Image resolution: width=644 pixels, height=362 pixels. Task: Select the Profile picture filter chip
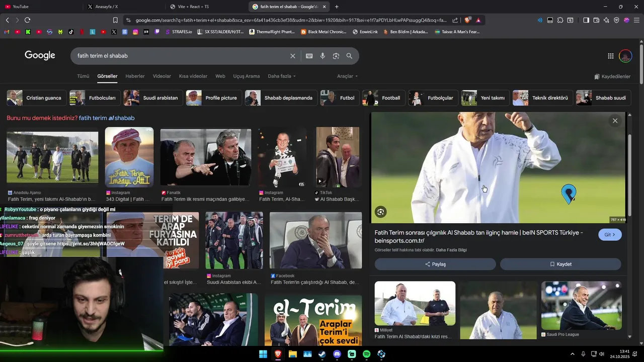pos(213,98)
